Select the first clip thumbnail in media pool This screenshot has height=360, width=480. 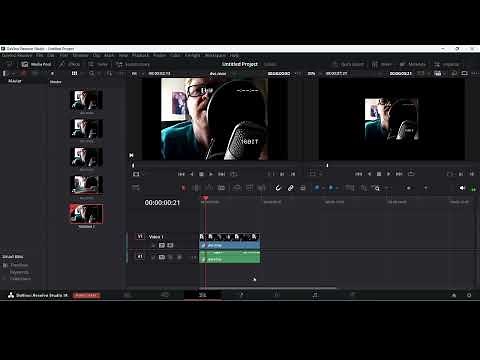click(x=86, y=100)
